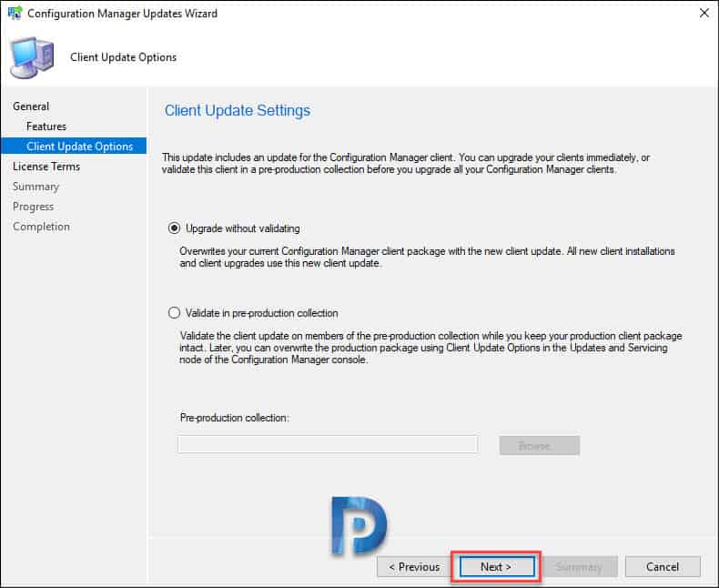
Task: Click the Pre-production collection label
Action: (x=234, y=418)
